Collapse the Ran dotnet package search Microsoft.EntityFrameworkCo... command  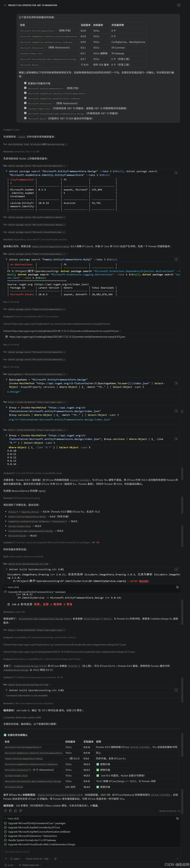(68, 166)
